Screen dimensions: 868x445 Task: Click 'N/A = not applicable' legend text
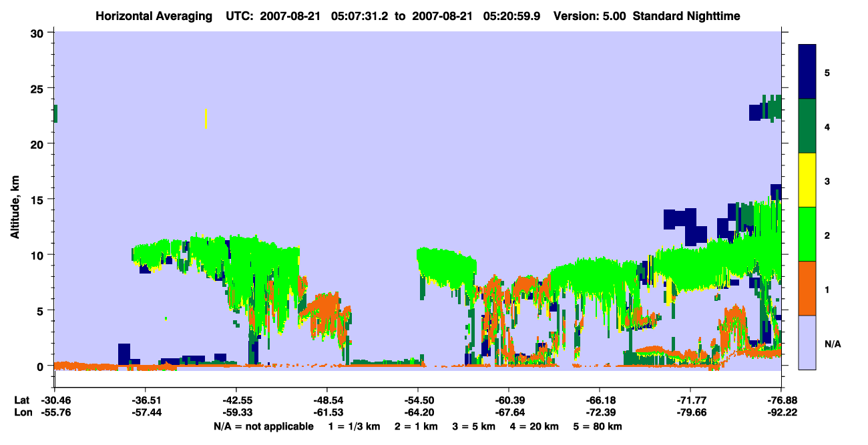(x=264, y=426)
